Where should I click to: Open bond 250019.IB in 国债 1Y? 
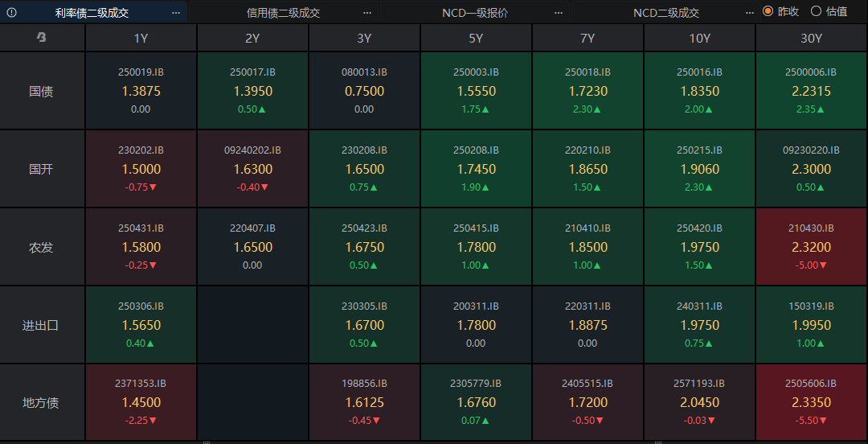[x=141, y=91]
